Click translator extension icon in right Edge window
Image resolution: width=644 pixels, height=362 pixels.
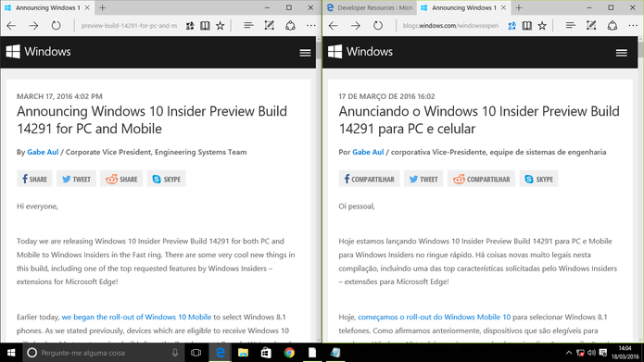511,26
